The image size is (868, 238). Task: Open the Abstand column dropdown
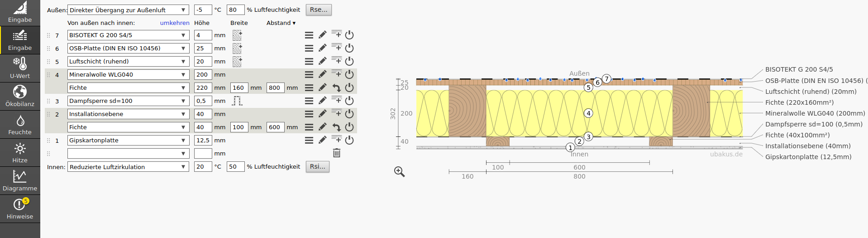[x=281, y=23]
